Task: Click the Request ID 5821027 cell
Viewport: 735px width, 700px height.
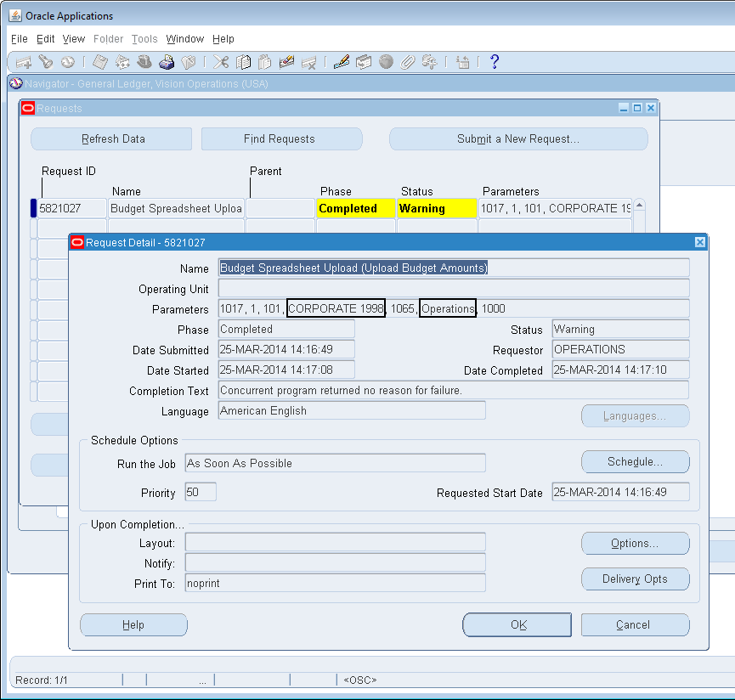Action: click(71, 208)
